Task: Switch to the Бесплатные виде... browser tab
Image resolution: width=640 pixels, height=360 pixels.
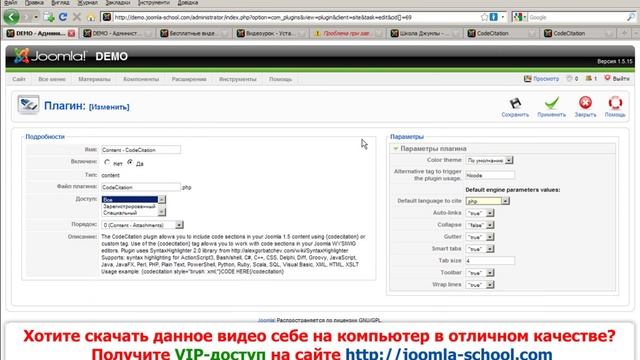Action: pyautogui.click(x=194, y=33)
